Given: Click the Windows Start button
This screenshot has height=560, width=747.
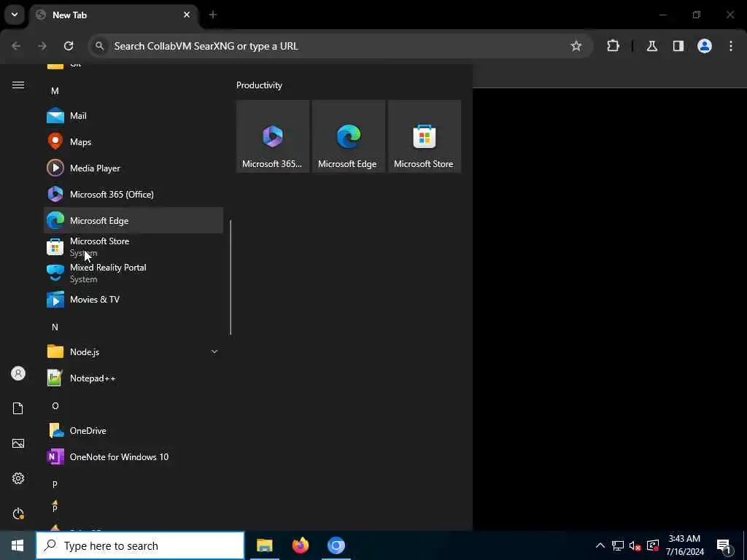Looking at the screenshot, I should 18,545.
